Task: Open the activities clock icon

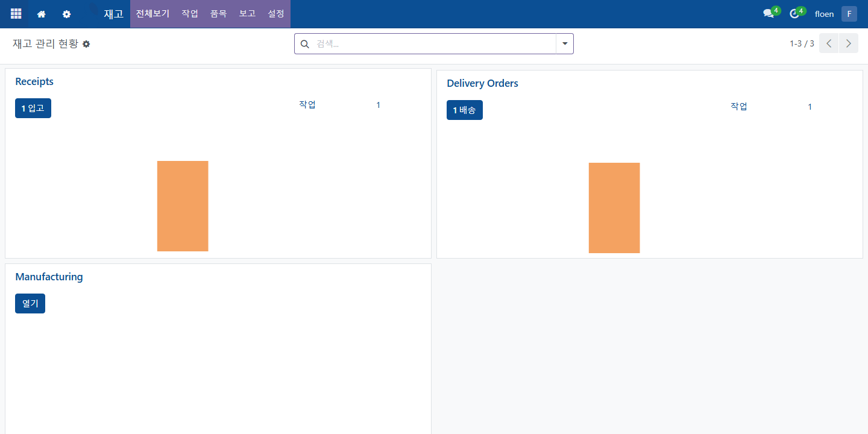Action: (x=794, y=14)
